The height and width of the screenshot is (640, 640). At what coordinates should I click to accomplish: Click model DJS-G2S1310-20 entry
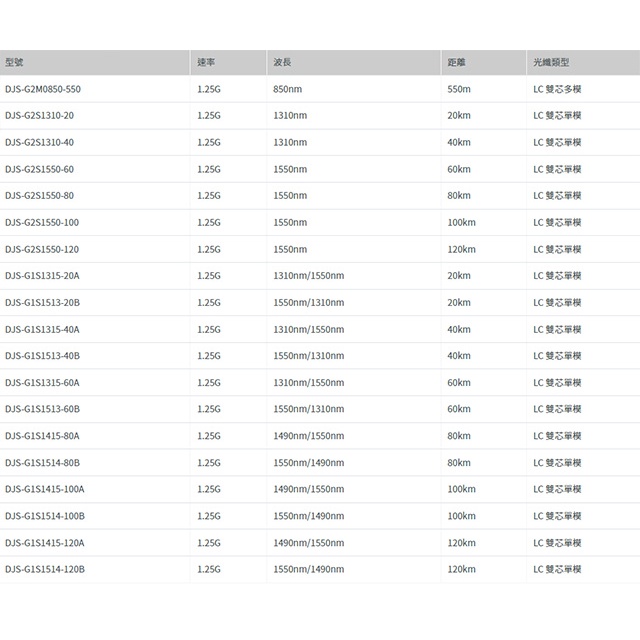click(x=39, y=116)
